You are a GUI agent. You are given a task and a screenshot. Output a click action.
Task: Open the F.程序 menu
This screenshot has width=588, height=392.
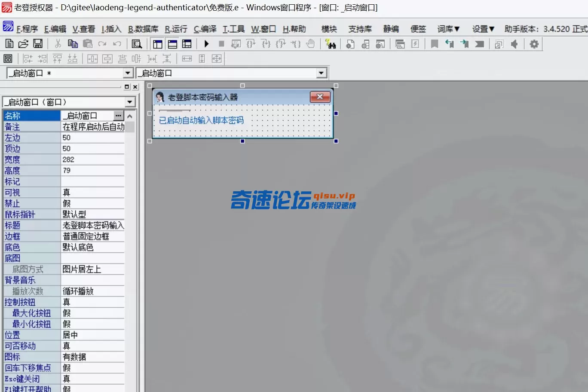pyautogui.click(x=27, y=29)
